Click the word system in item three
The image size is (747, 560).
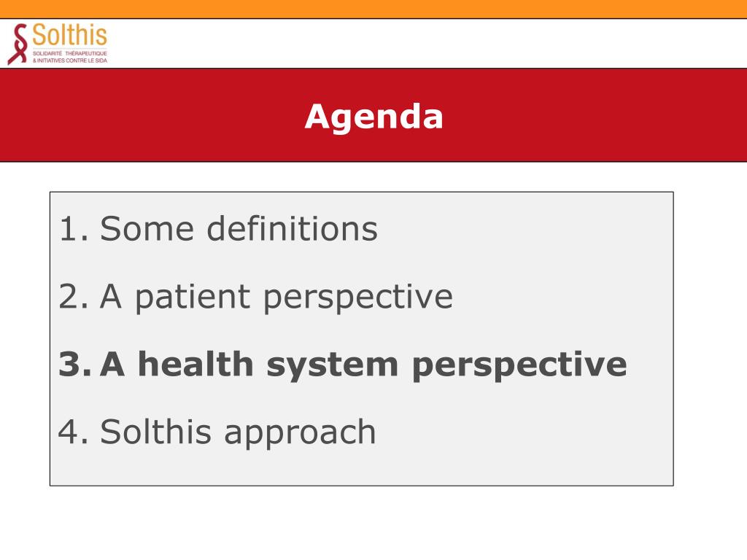[332, 366]
